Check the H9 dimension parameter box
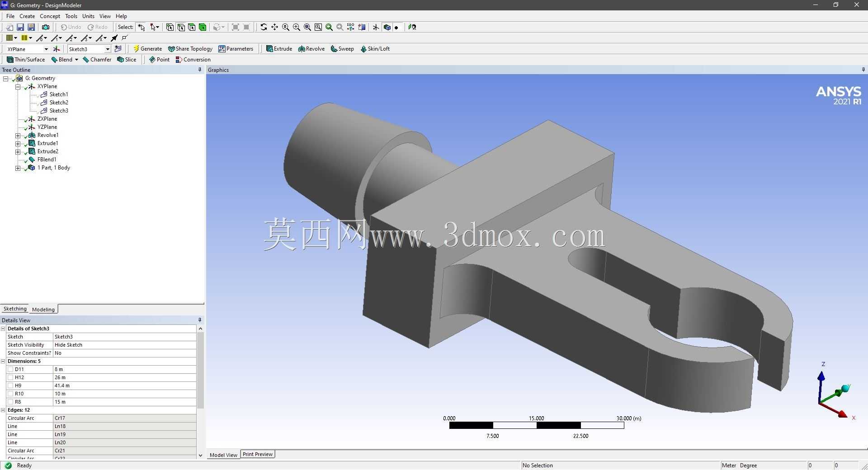This screenshot has width=868, height=470. tap(10, 385)
